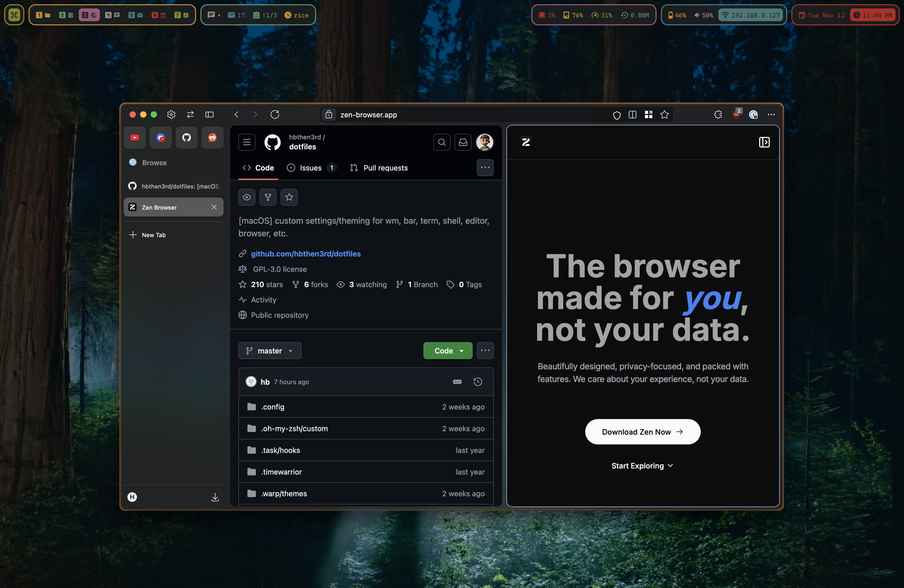The image size is (904, 588).
Task: Open the .timewarrior folder
Action: (282, 472)
